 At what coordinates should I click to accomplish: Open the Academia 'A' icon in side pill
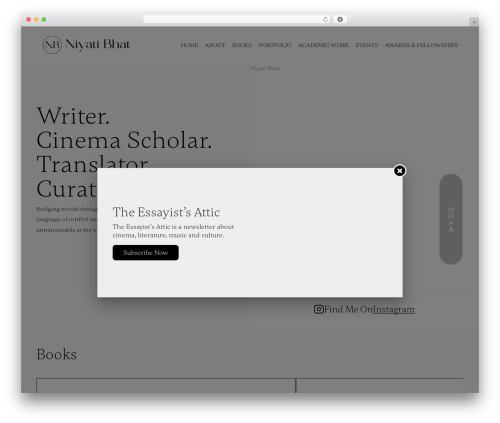pyautogui.click(x=451, y=229)
